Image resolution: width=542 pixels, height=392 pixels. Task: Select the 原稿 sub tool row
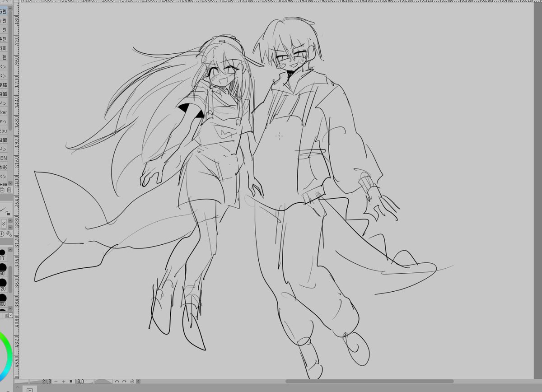point(4,85)
